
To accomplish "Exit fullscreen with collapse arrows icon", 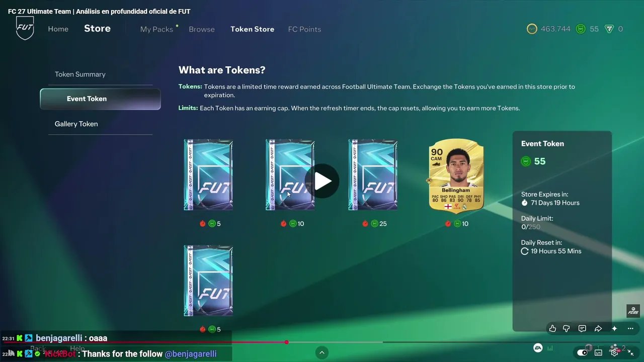I will pyautogui.click(x=630, y=352).
